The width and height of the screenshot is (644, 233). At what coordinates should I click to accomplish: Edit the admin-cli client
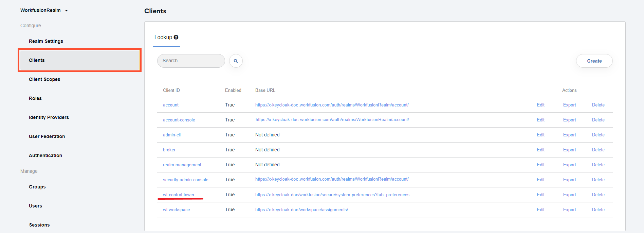[540, 135]
